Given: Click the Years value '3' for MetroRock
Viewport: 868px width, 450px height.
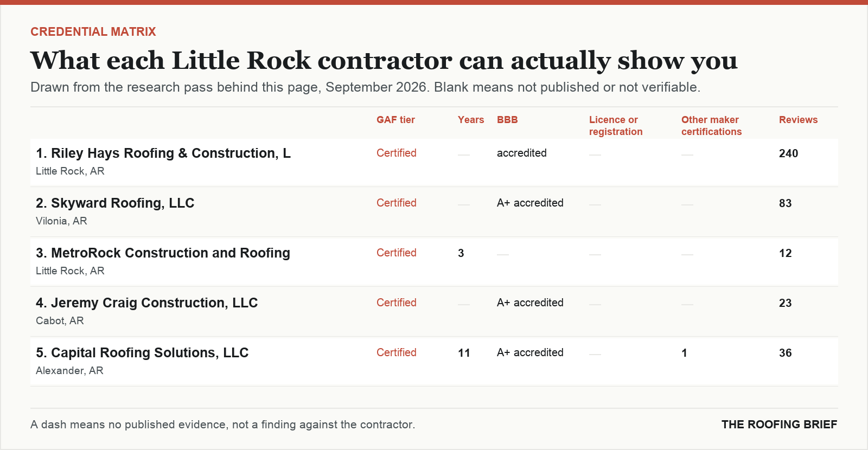Looking at the screenshot, I should (461, 253).
